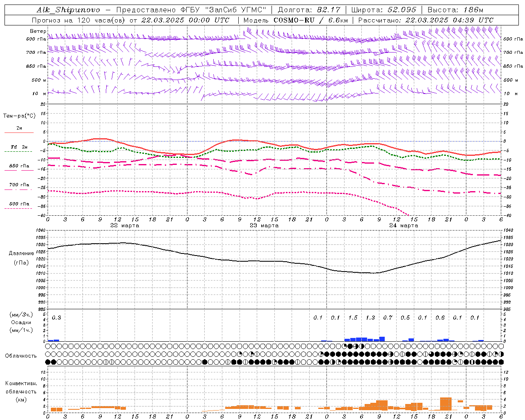Click the 0.5 precipitation value

pyautogui.click(x=405, y=318)
